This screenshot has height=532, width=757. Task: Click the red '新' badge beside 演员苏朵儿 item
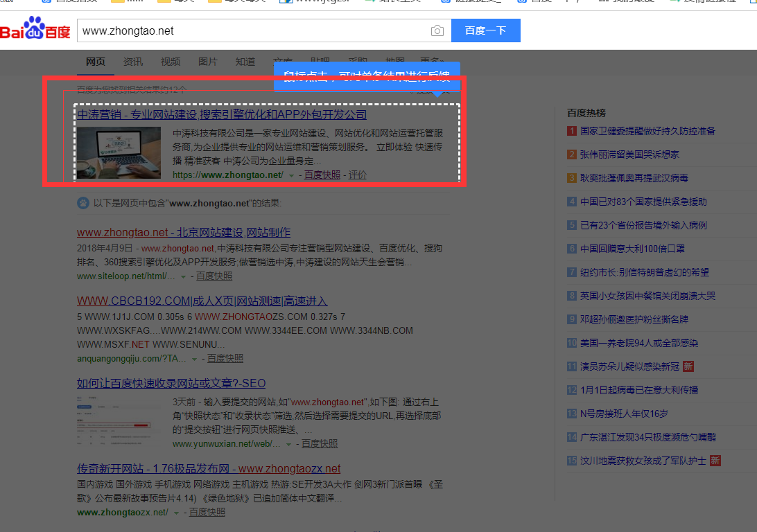click(x=688, y=366)
